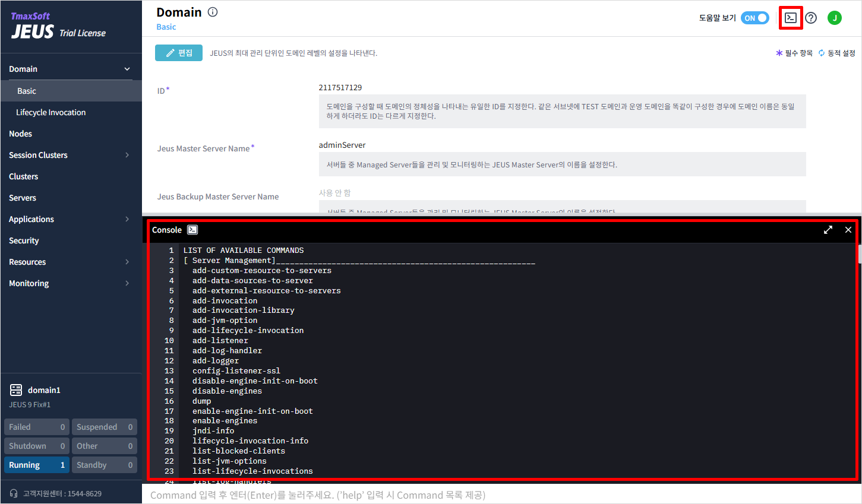Filter servers by Failed status

point(37,427)
